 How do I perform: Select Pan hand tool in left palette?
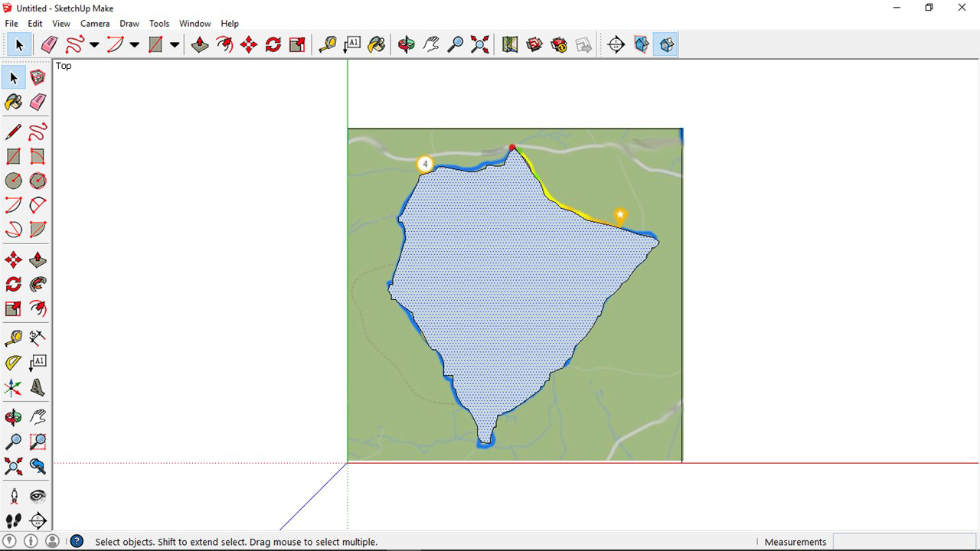point(38,417)
